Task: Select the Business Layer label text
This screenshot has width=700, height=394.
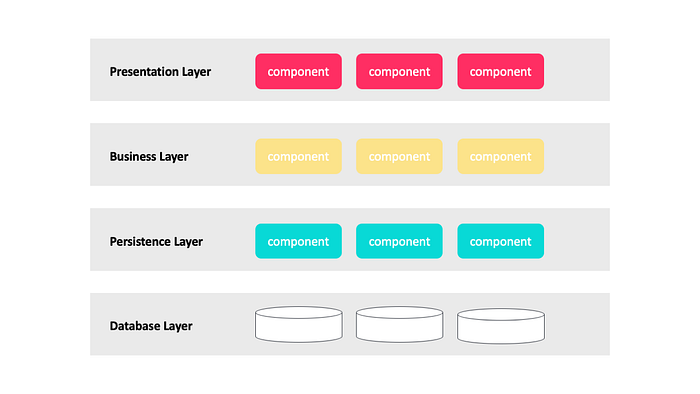Action: (149, 157)
